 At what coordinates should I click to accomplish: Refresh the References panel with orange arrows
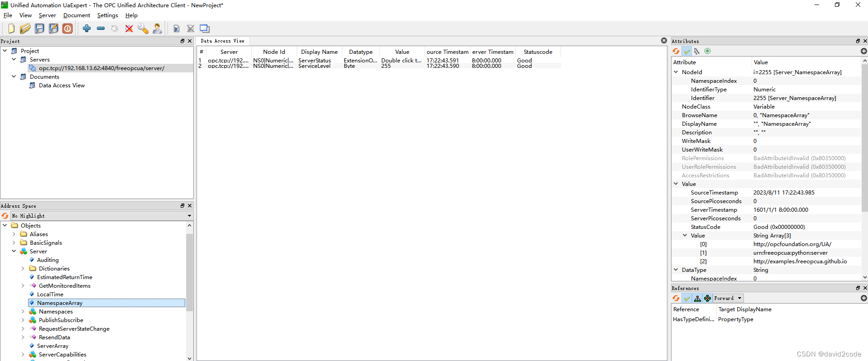pyautogui.click(x=676, y=298)
